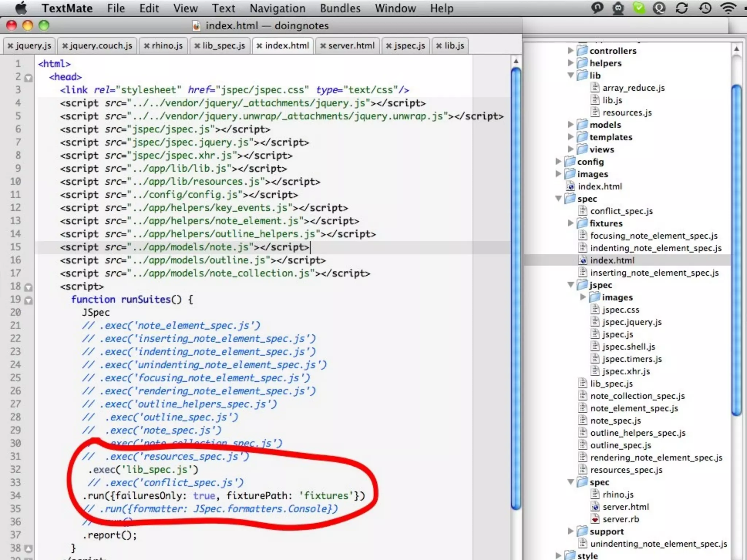The width and height of the screenshot is (747, 560).
Task: Close the rhino.js tab via its x icon
Action: [x=147, y=46]
